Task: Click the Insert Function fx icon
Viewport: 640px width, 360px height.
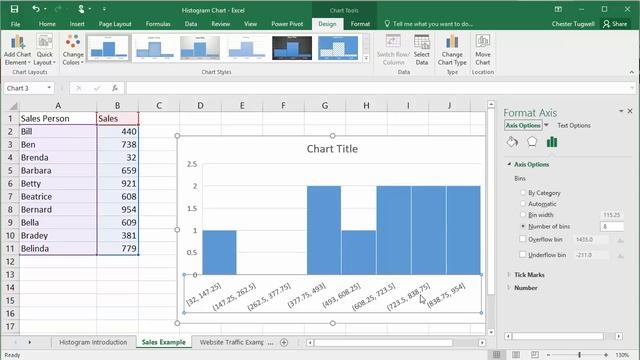Action: point(115,88)
